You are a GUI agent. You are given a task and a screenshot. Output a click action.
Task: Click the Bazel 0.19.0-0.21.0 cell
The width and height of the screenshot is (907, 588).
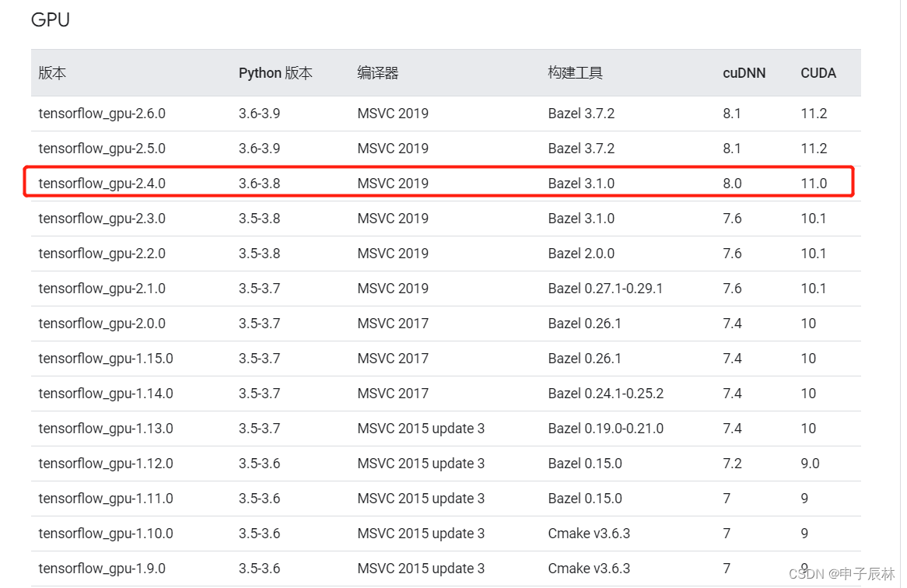pos(606,429)
